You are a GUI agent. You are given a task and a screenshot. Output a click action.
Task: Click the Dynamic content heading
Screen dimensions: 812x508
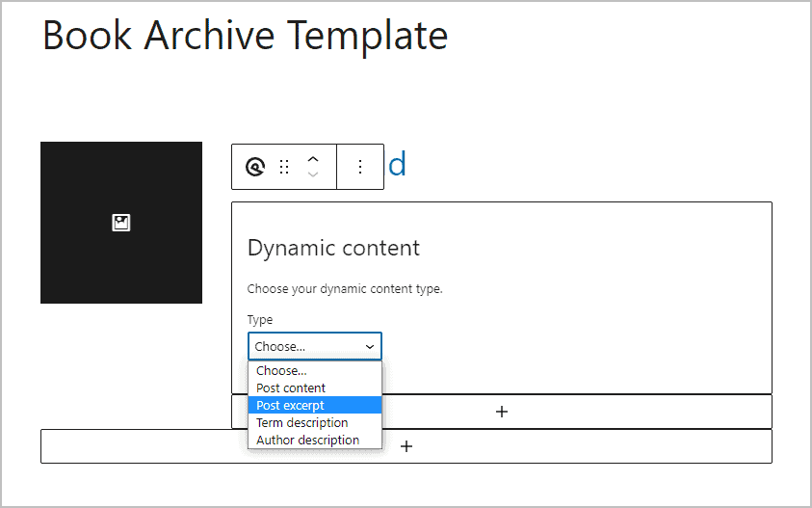[x=333, y=248]
